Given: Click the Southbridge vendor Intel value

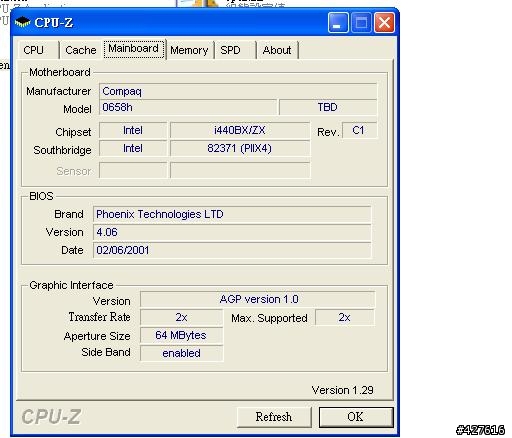Looking at the screenshot, I should [133, 148].
